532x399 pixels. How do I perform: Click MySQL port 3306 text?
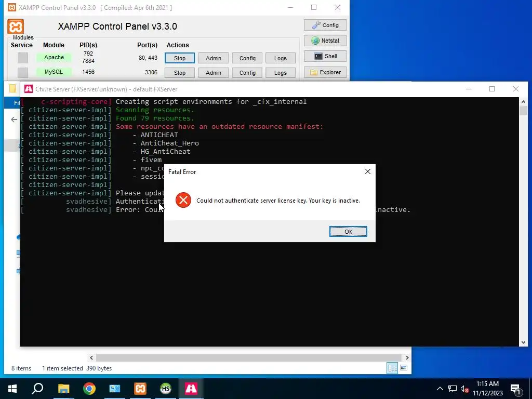(151, 72)
